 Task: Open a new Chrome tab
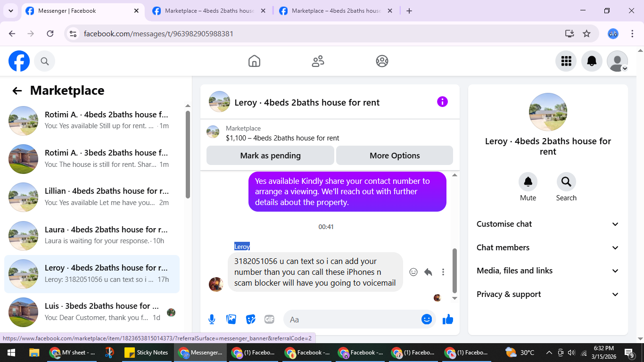pyautogui.click(x=409, y=11)
